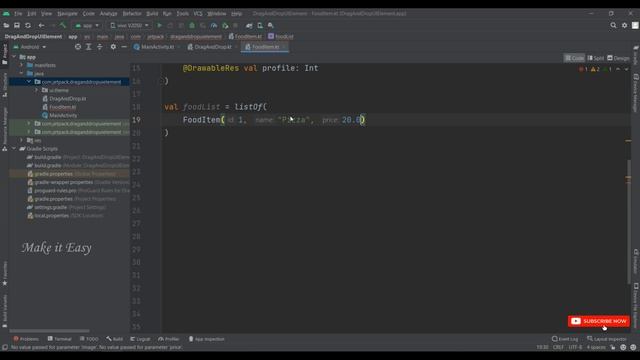640x360 pixels.
Task: Open the Android project view dropdown
Action: click(30, 47)
